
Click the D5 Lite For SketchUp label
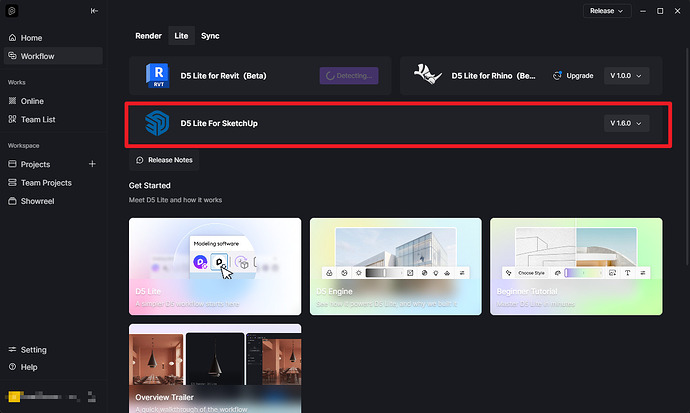click(219, 123)
